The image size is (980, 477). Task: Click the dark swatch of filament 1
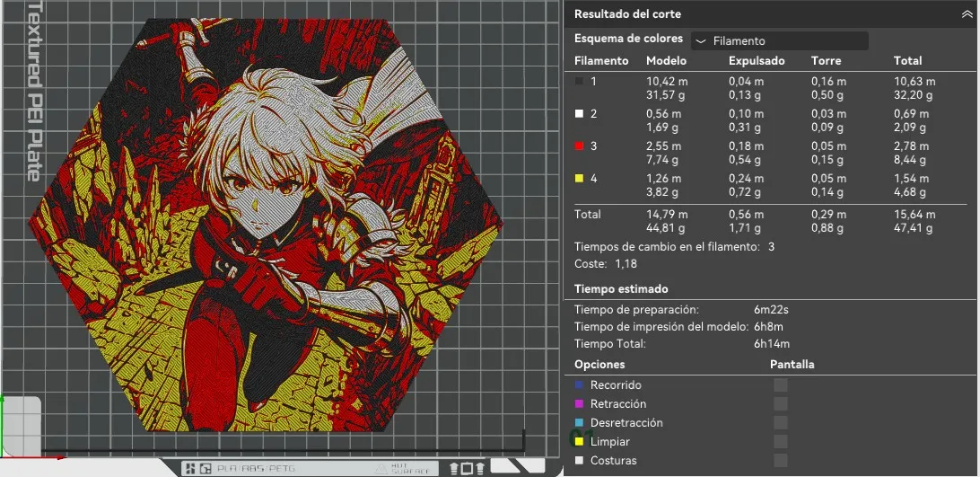tap(579, 81)
